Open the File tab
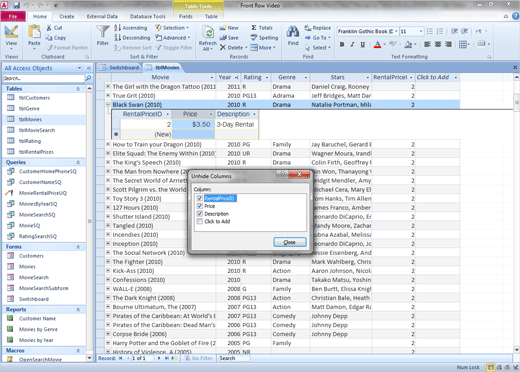 point(13,16)
